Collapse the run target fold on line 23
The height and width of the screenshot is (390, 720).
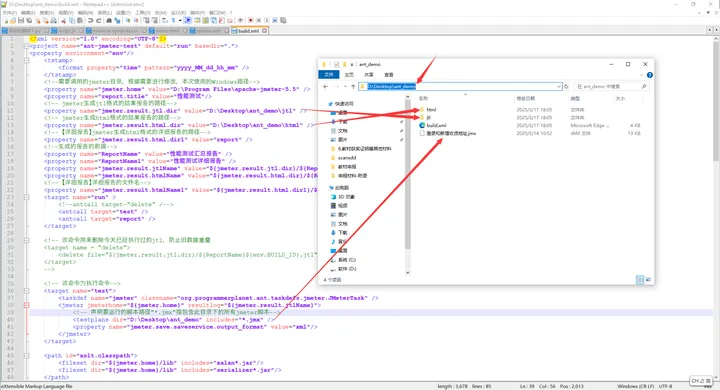(x=27, y=197)
